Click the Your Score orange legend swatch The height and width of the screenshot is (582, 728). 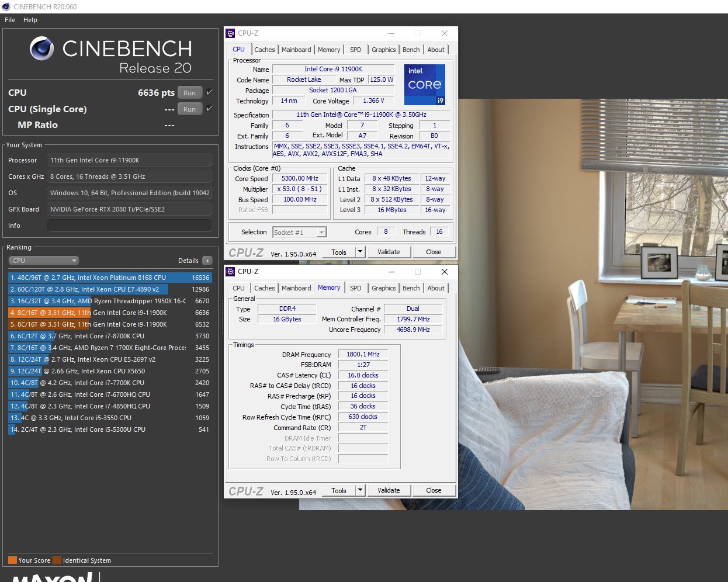coord(12,560)
